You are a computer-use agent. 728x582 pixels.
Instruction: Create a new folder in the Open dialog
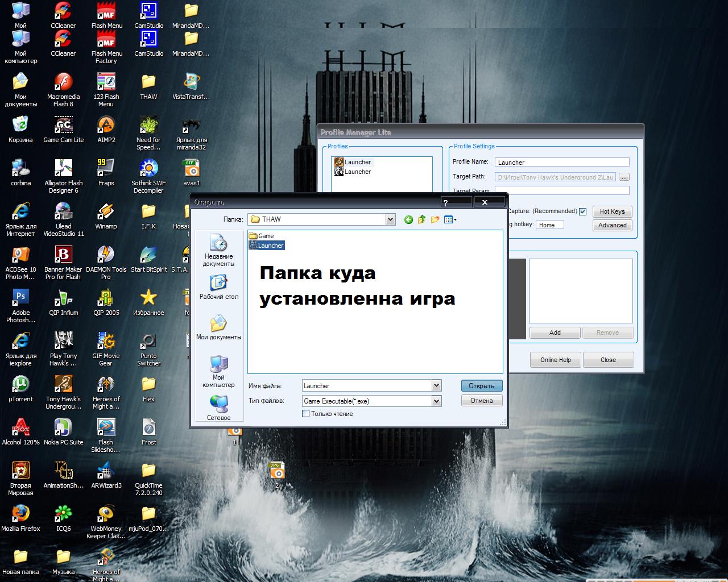coord(435,219)
